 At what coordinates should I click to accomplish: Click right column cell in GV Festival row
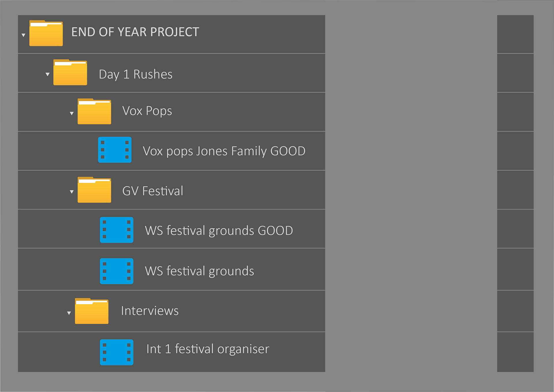515,190
